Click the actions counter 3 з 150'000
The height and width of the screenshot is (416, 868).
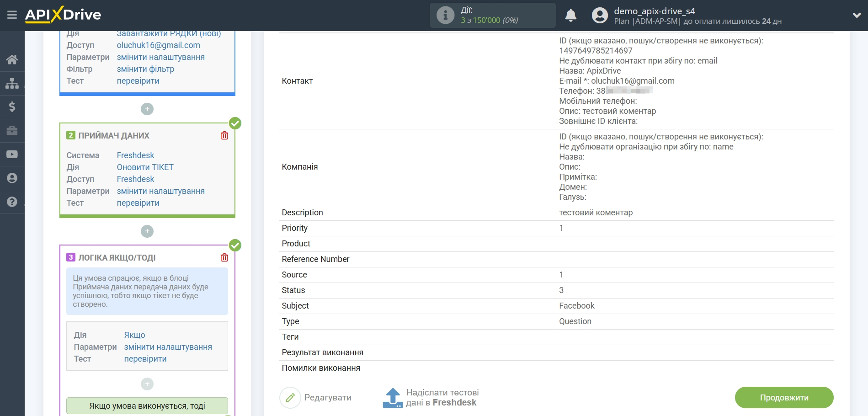pos(489,20)
